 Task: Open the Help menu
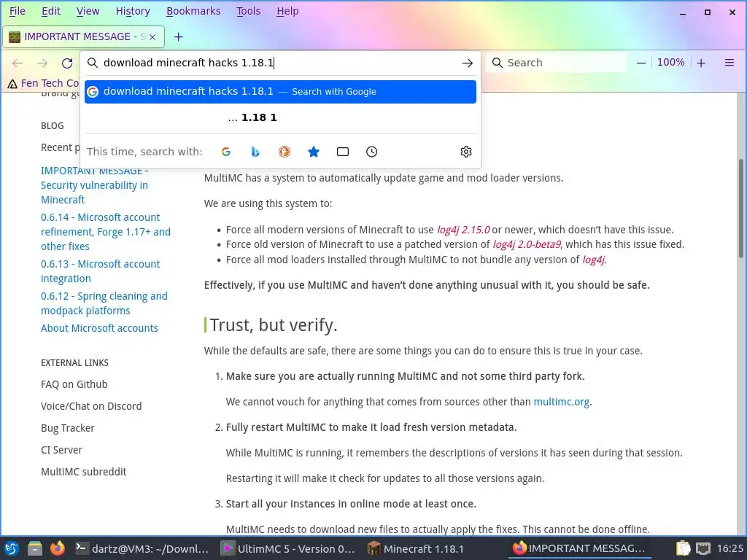click(x=287, y=11)
